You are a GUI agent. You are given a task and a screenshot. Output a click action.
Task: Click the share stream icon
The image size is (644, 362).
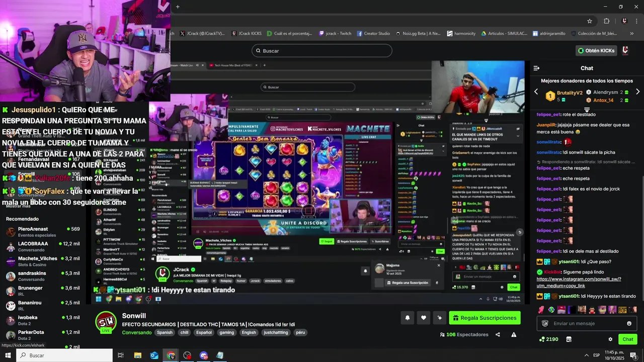pyautogui.click(x=498, y=334)
